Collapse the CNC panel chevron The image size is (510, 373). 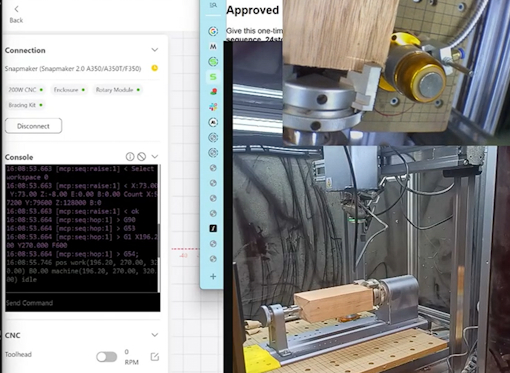155,335
